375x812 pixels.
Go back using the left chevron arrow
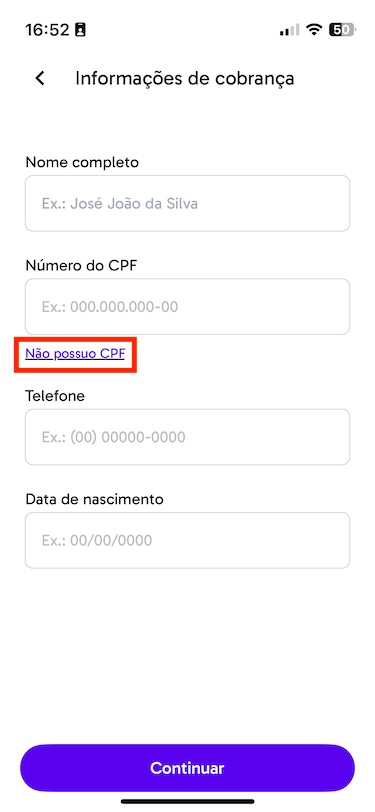[x=40, y=78]
